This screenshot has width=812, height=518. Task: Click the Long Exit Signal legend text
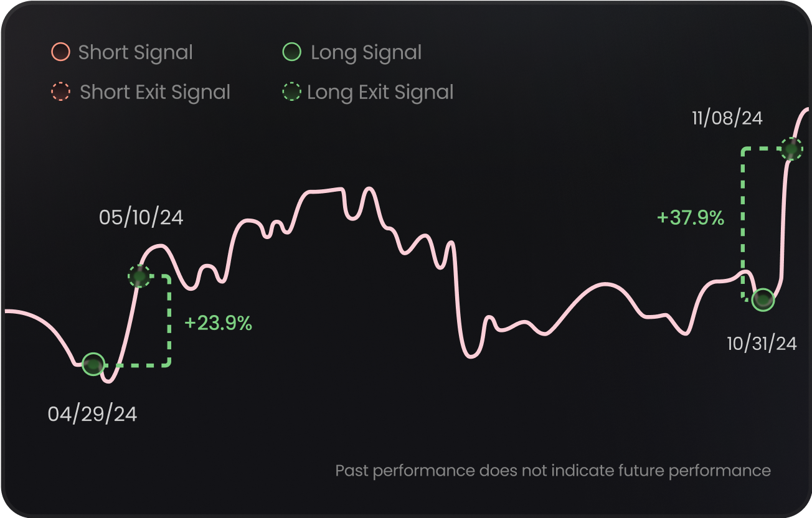[380, 92]
